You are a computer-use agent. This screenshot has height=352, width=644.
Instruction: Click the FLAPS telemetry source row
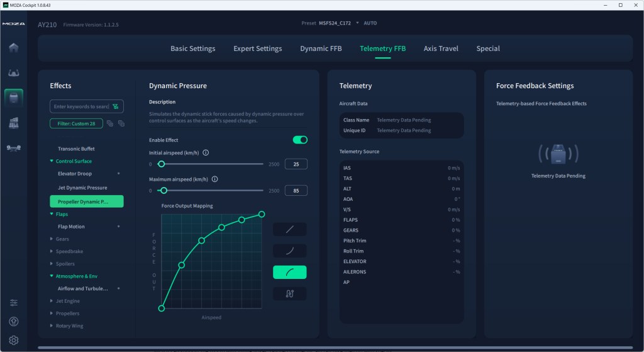402,220
